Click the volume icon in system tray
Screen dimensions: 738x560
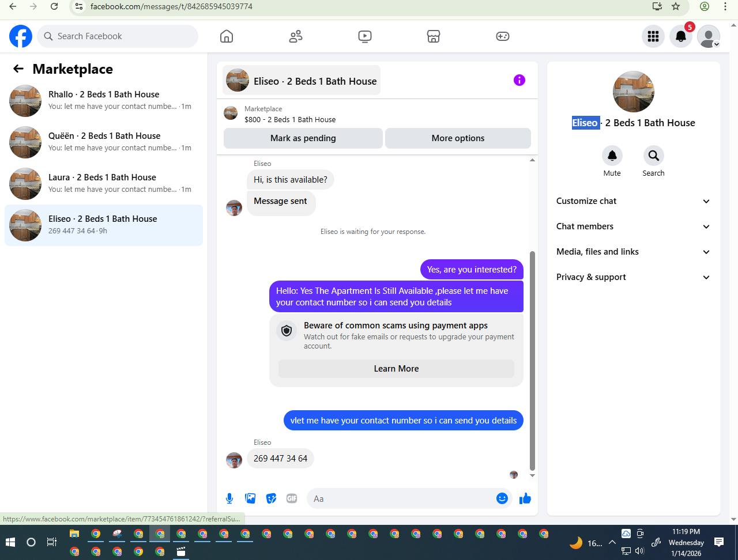(639, 551)
